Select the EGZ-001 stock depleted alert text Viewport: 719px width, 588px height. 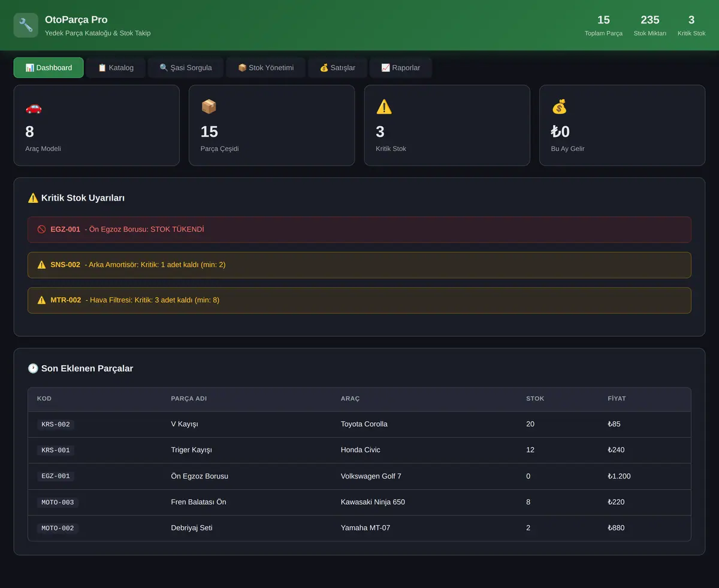127,229
